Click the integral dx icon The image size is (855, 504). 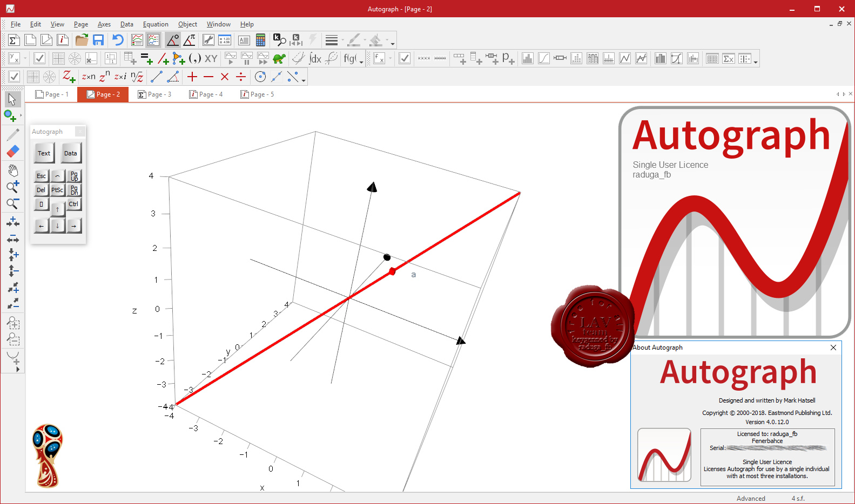315,58
